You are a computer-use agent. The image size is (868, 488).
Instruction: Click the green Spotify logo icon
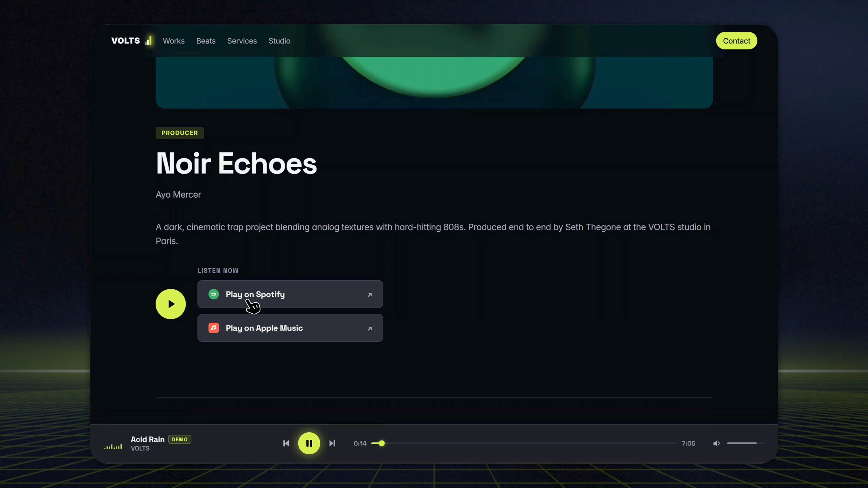tap(214, 294)
